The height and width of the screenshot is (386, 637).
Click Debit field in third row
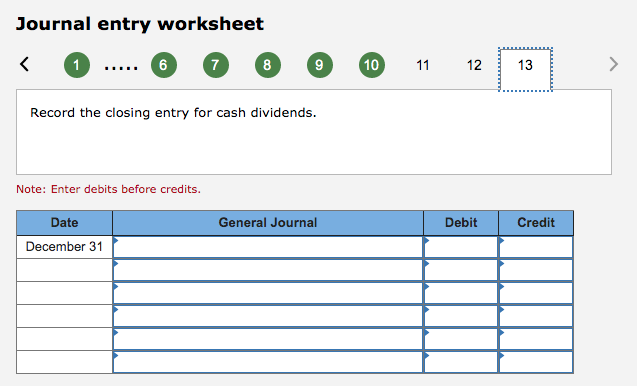point(461,293)
